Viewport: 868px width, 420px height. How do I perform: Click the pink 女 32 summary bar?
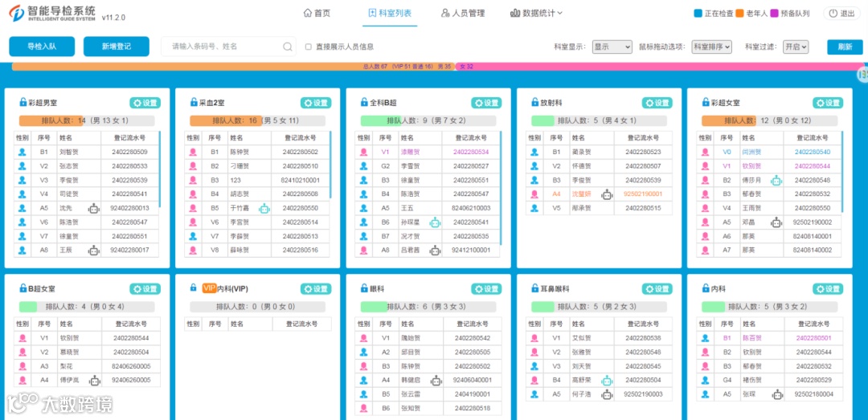661,67
